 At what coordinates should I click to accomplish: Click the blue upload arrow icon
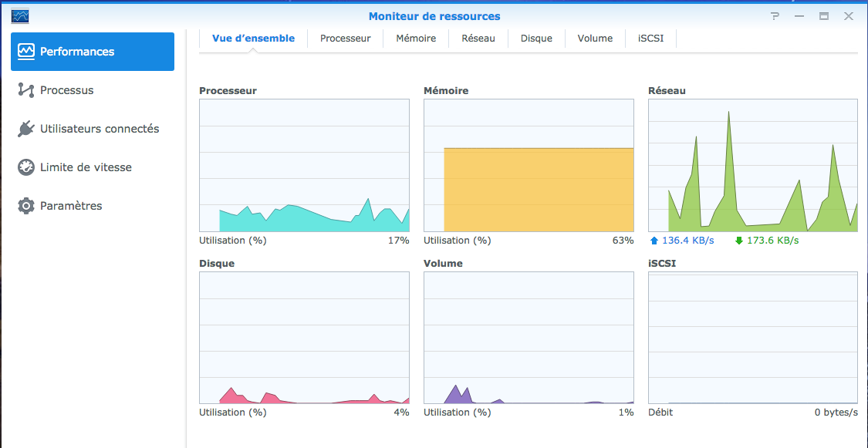[654, 241]
